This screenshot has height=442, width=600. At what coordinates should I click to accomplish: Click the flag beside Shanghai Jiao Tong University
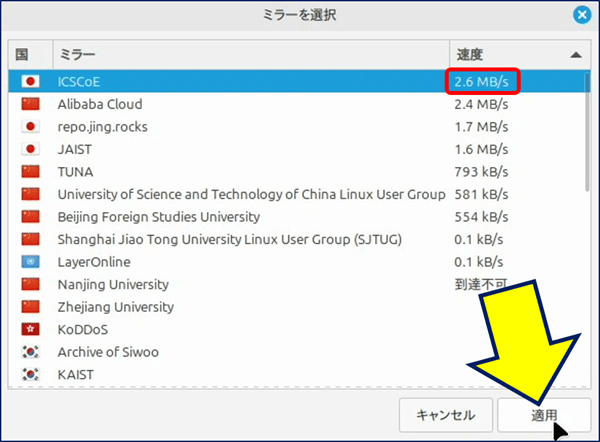pyautogui.click(x=30, y=240)
